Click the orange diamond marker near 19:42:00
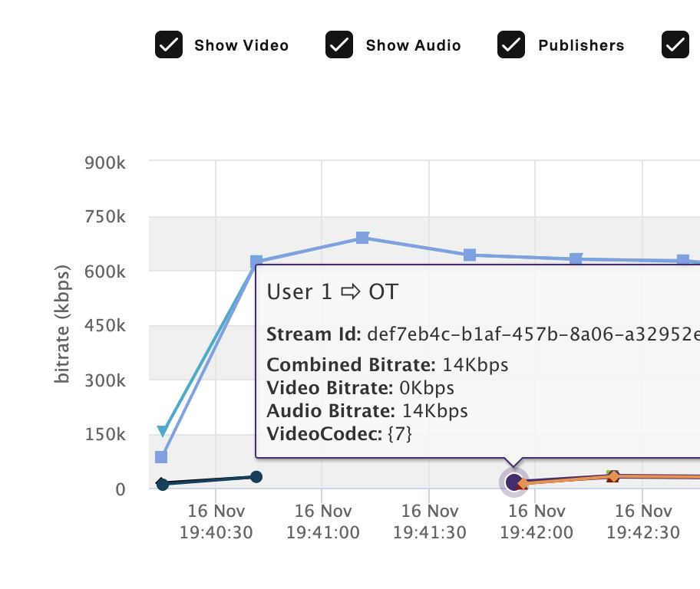This screenshot has width=700, height=589. point(523,483)
